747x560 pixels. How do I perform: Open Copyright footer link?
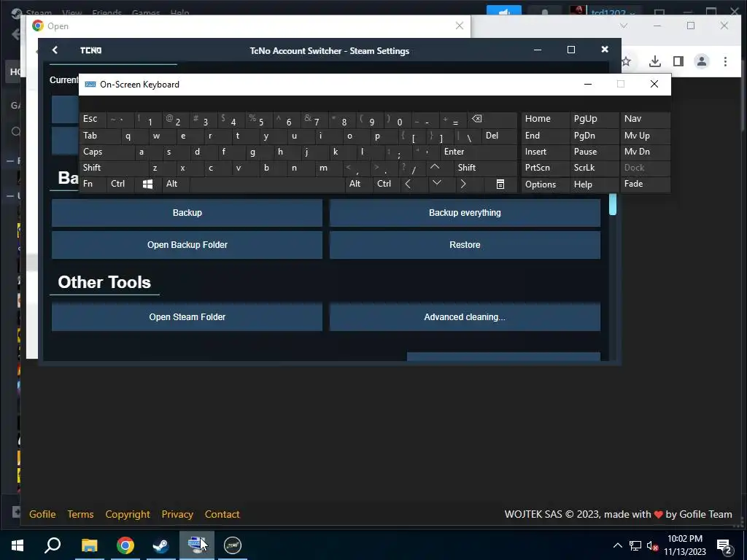[x=128, y=514]
